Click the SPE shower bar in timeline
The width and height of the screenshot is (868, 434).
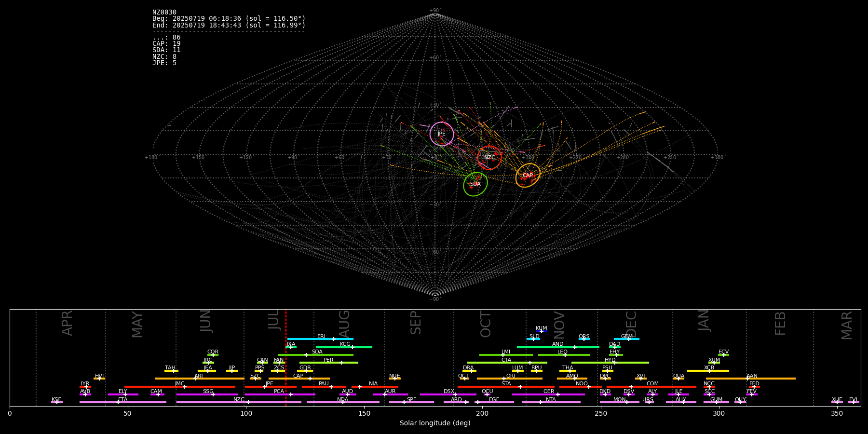[411, 402]
